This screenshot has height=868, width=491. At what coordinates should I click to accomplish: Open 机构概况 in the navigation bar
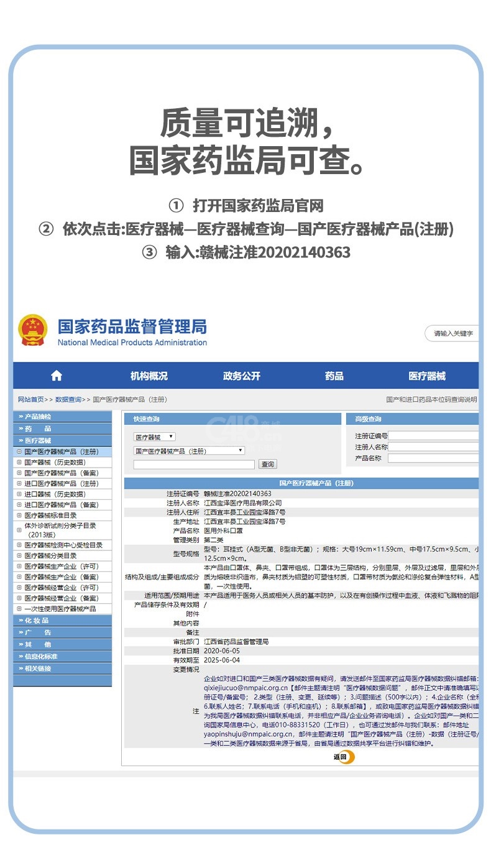click(x=149, y=376)
